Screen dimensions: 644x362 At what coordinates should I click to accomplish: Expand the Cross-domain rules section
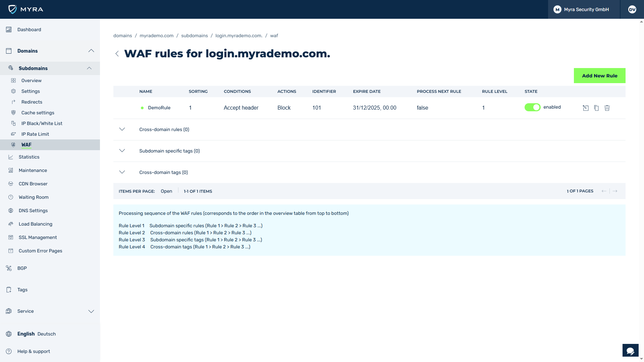click(x=122, y=129)
